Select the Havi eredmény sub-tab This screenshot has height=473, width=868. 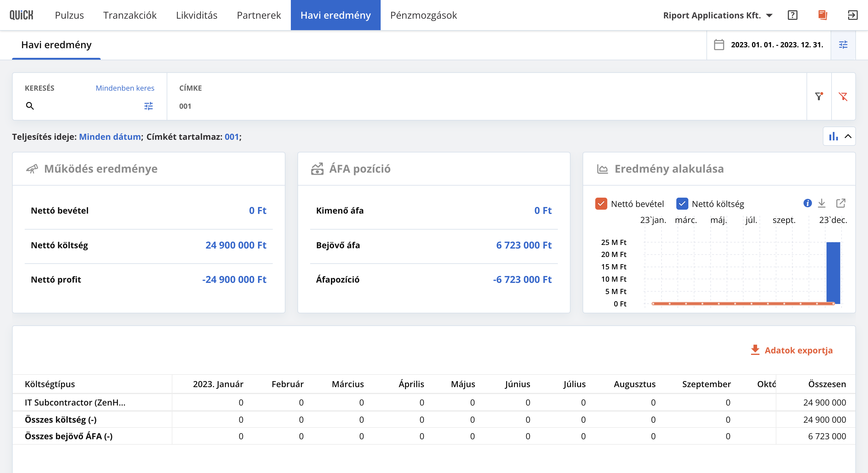tap(56, 45)
